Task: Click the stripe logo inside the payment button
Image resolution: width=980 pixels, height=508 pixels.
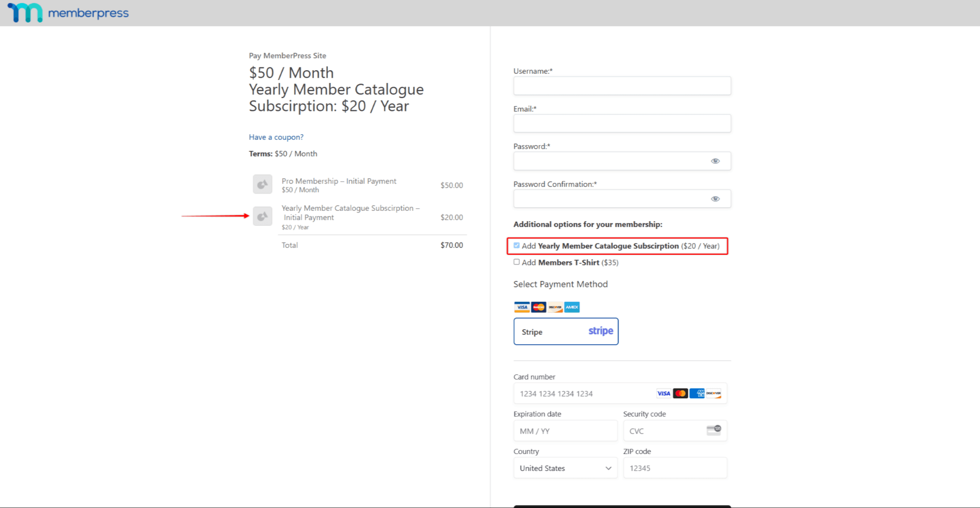Action: (x=600, y=331)
